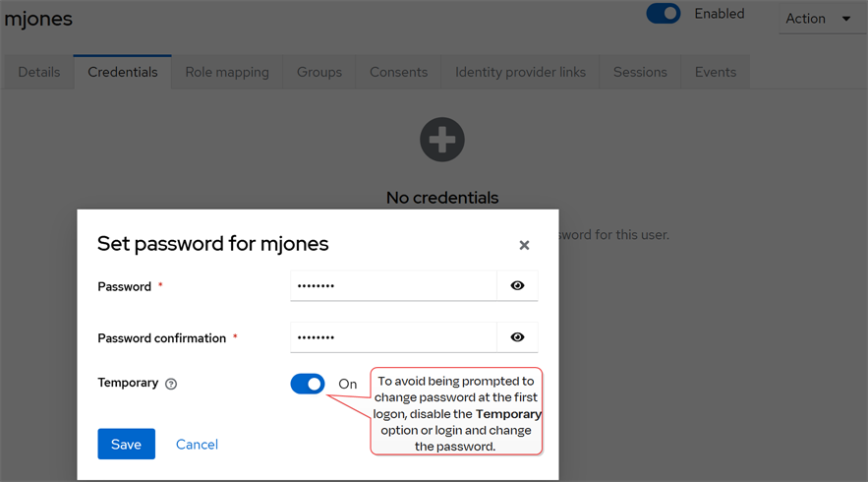Open the Action dropdown menu
This screenshot has height=482, width=868.
(818, 19)
